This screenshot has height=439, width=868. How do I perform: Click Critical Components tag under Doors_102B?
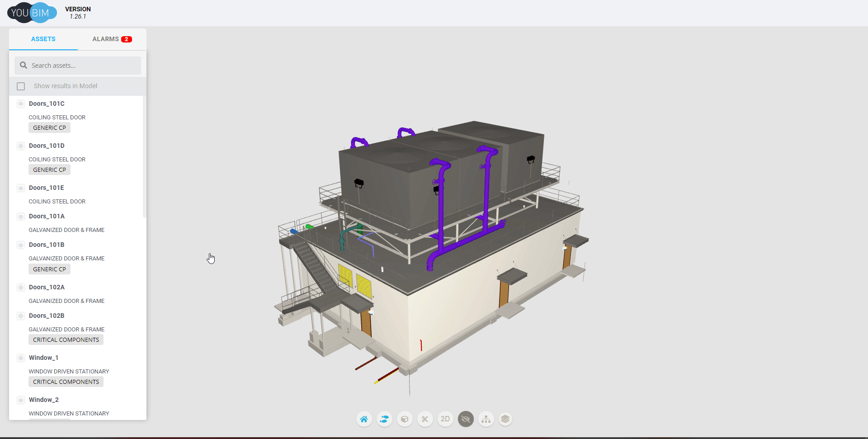(x=66, y=340)
